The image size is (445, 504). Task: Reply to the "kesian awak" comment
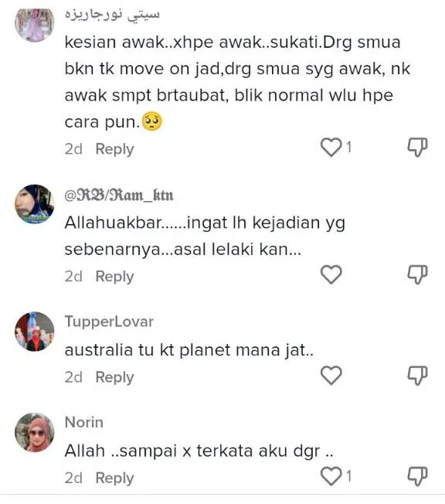coord(114,149)
